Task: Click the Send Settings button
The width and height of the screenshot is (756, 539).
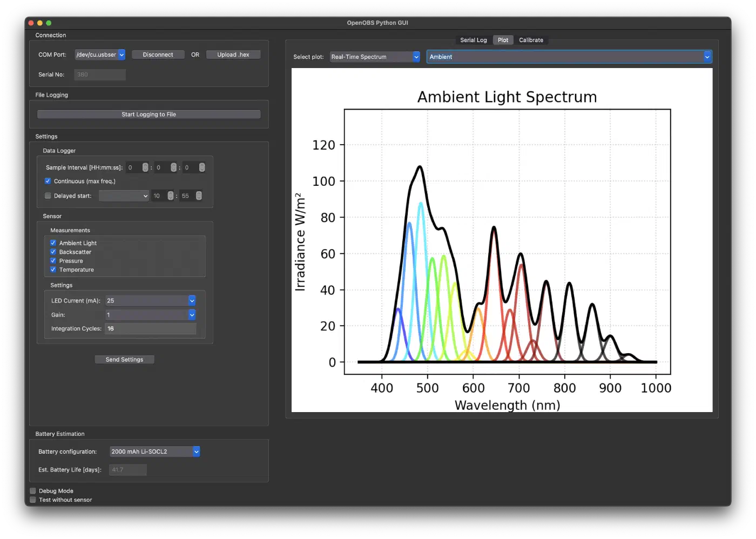Action: 124,360
